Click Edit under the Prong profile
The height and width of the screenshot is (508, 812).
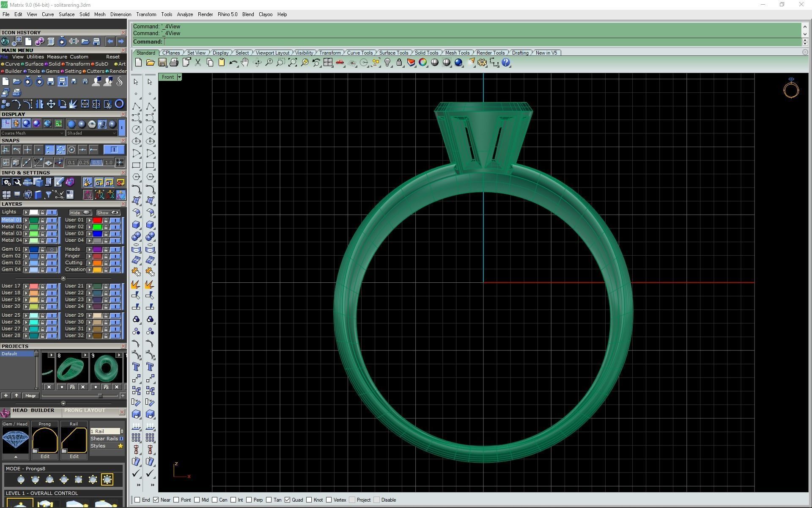[x=45, y=456]
